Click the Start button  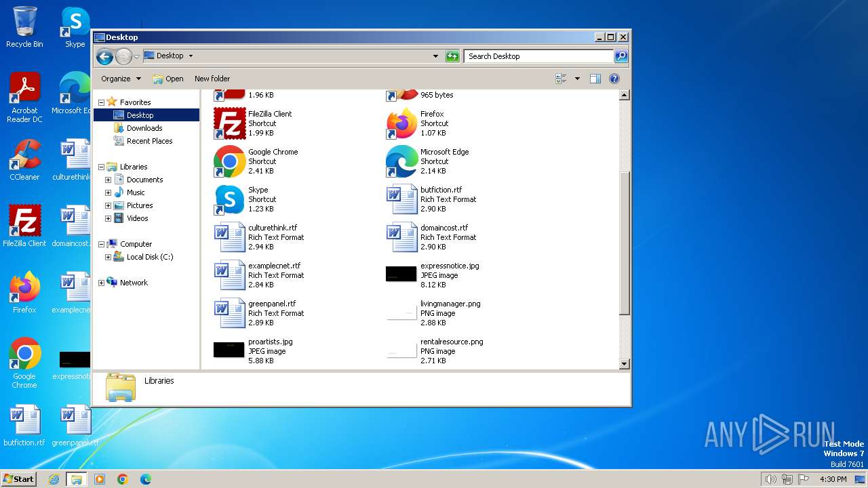[x=19, y=479]
